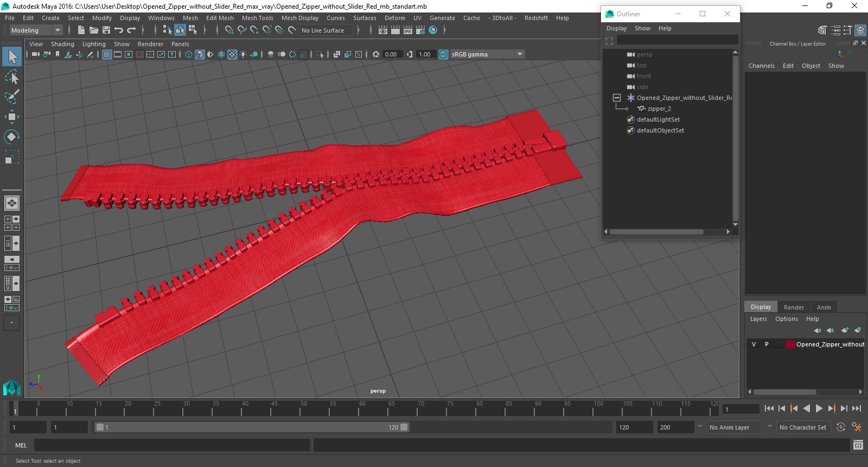868x467 pixels.
Task: Activate the Scale tool in the toolbox
Action: (x=11, y=157)
